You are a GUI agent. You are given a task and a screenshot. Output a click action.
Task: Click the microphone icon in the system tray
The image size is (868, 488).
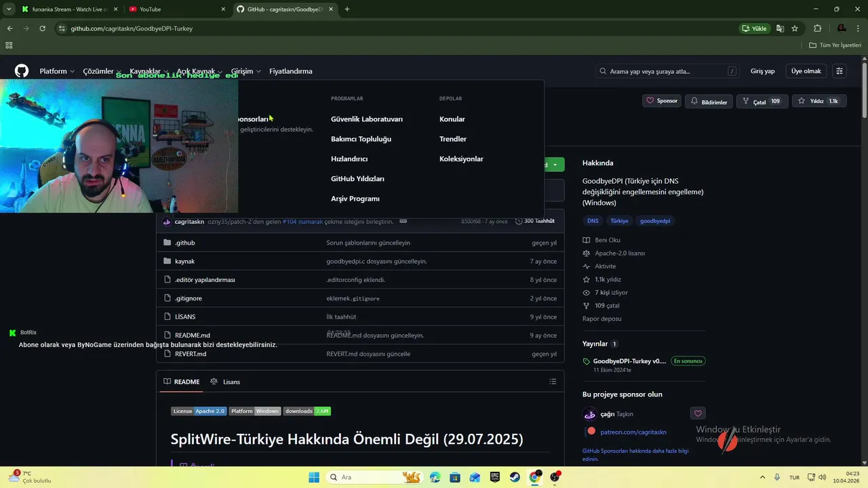tap(776, 477)
